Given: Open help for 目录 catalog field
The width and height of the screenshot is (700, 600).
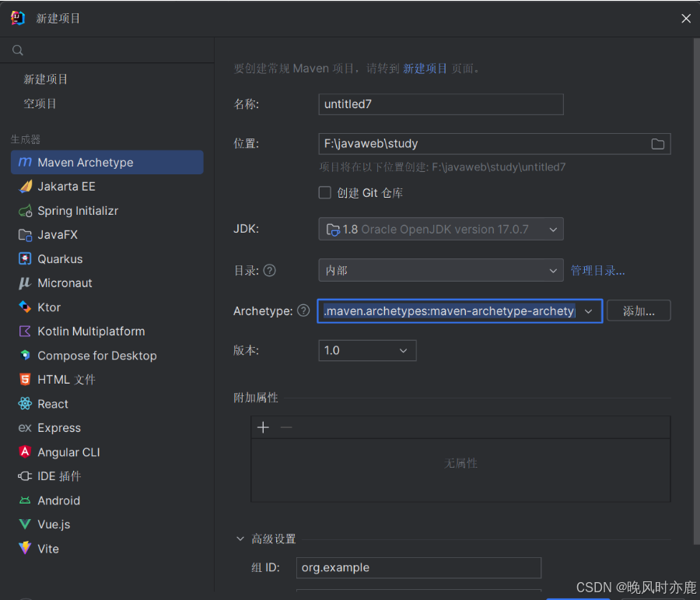Looking at the screenshot, I should coord(270,270).
